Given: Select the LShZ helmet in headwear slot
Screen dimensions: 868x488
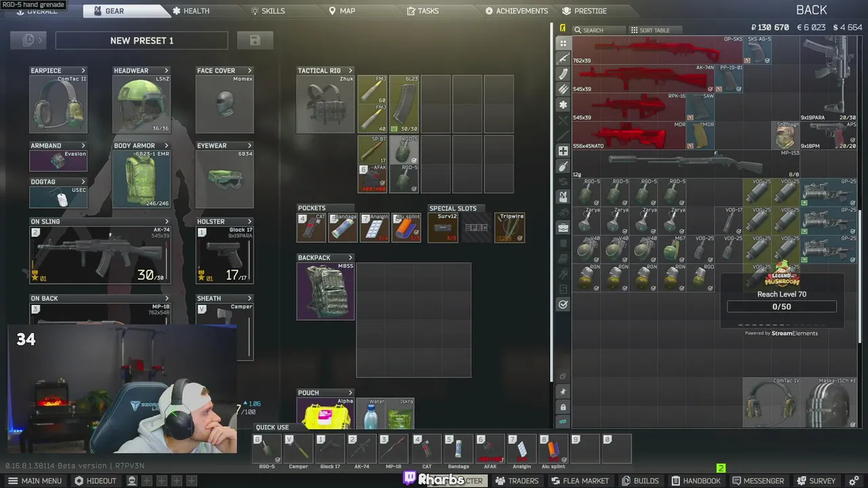Looking at the screenshot, I should click(x=142, y=104).
